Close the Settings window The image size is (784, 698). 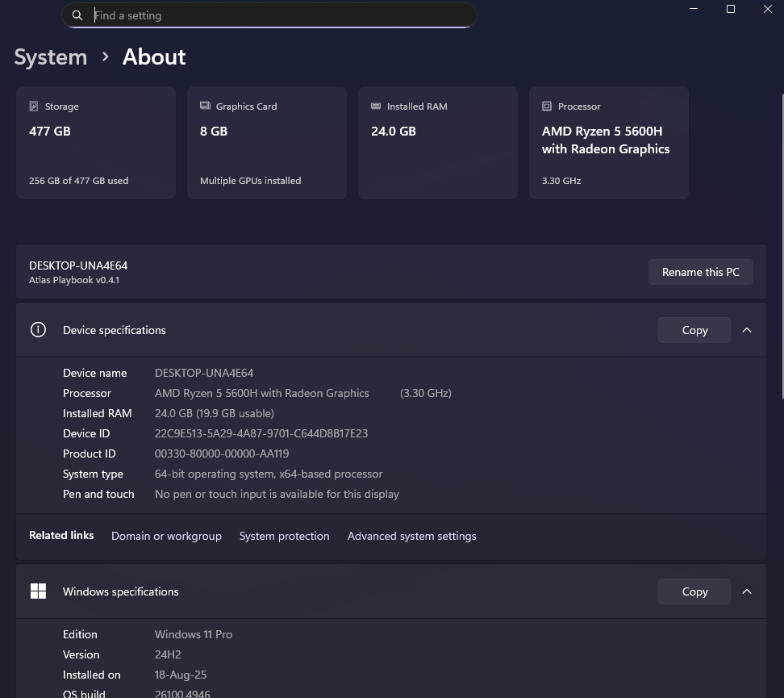click(768, 9)
